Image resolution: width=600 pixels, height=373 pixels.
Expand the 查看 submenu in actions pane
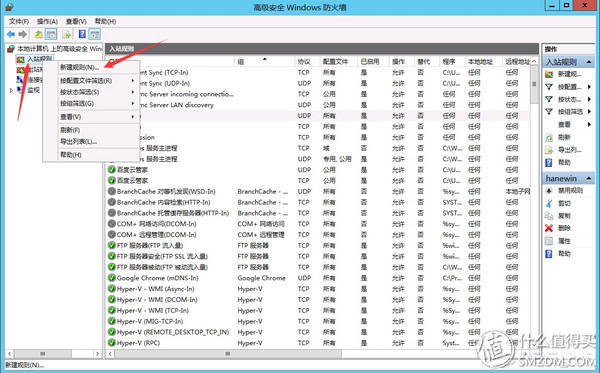point(589,125)
